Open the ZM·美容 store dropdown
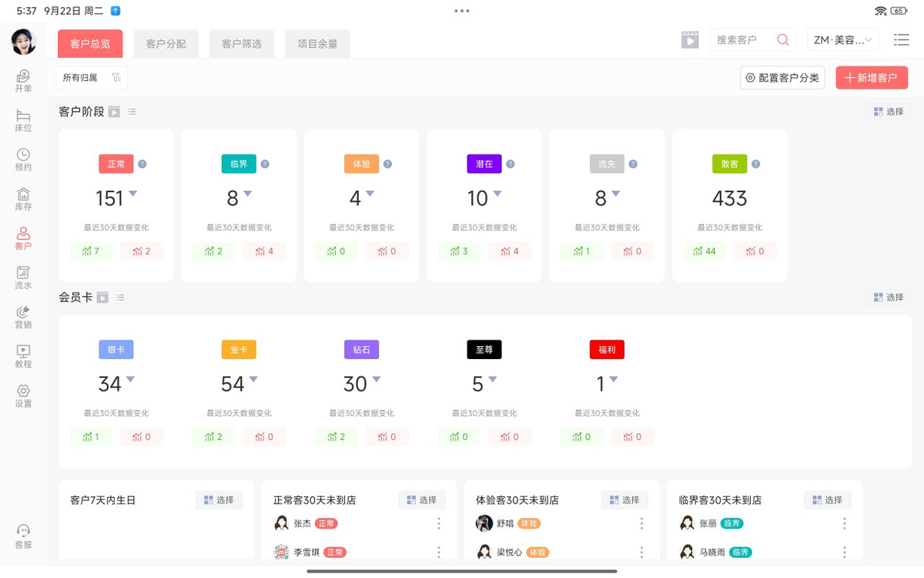This screenshot has height=578, width=924. [x=843, y=40]
